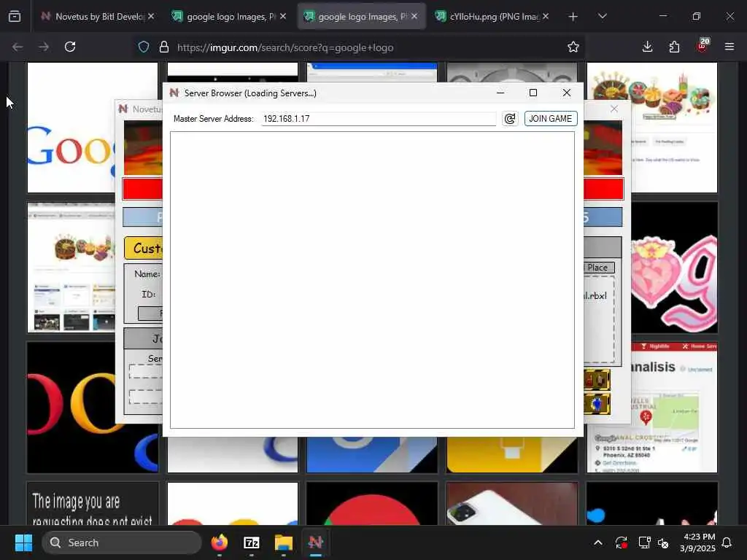Go back one page in Firefox
Image resolution: width=747 pixels, height=560 pixels.
(18, 47)
